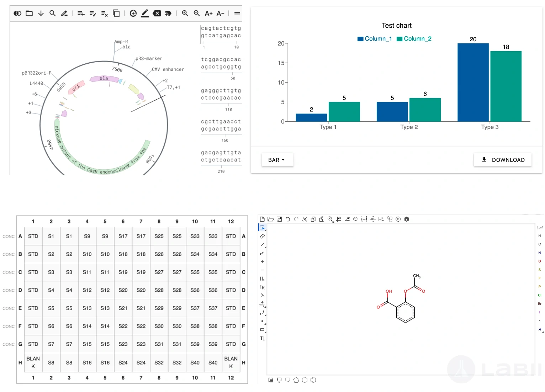Select the Erase tool in chemical editor
The width and height of the screenshot is (545, 392).
262,236
